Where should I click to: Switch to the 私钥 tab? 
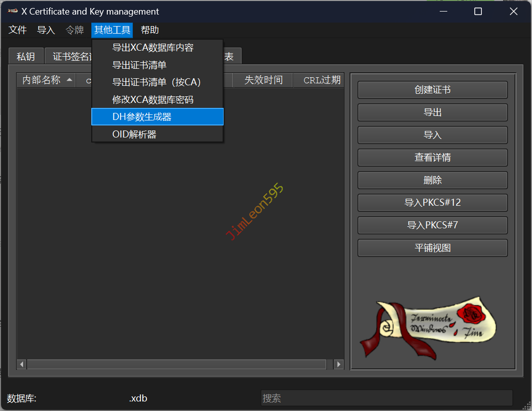(26, 57)
